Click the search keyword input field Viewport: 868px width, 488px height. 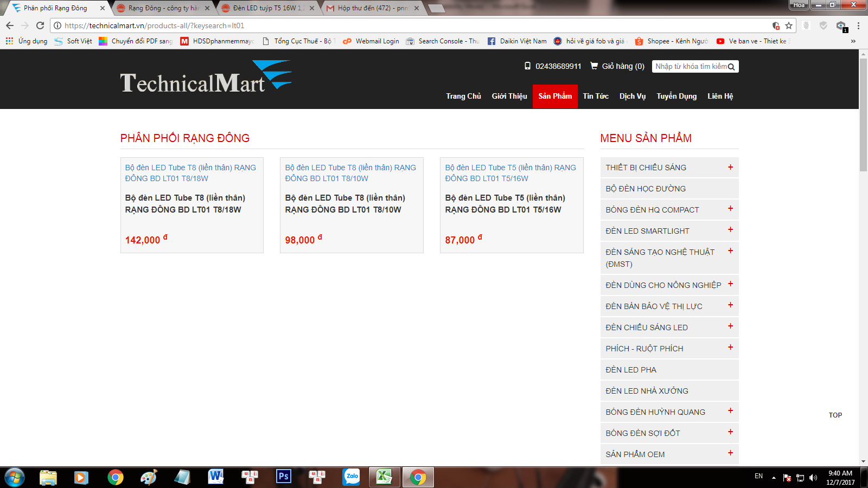(x=690, y=66)
